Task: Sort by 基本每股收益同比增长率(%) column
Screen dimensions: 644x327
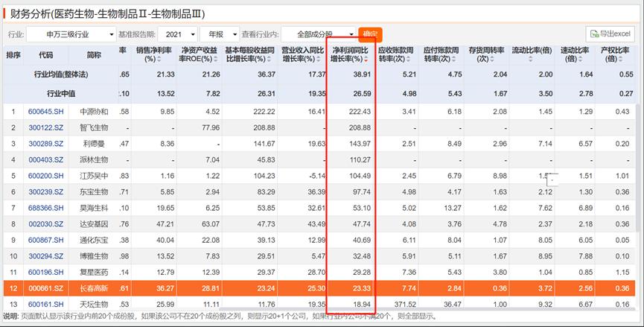Action: point(250,54)
